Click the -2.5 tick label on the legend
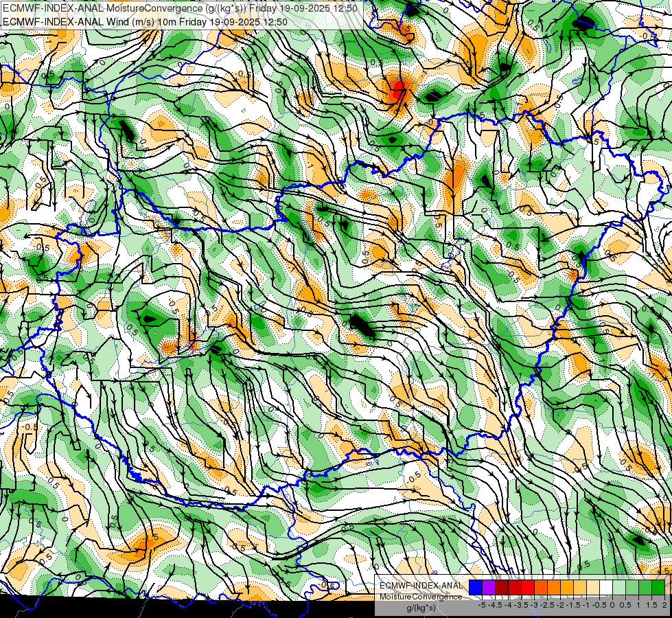The height and width of the screenshot is (618, 672). (547, 605)
